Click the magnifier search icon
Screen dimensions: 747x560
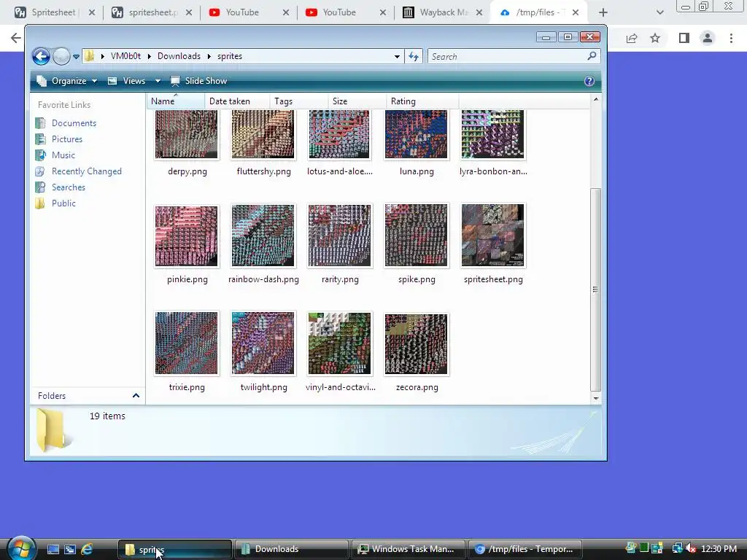tap(592, 56)
